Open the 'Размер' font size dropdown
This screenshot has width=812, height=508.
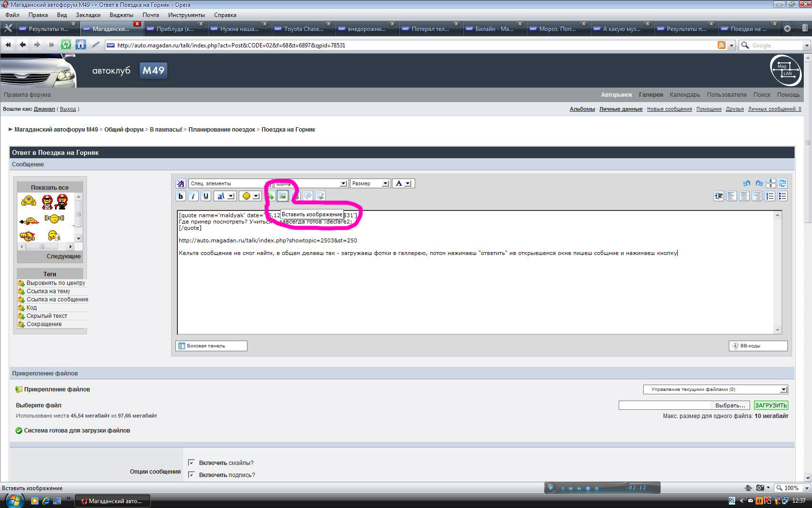pos(370,183)
